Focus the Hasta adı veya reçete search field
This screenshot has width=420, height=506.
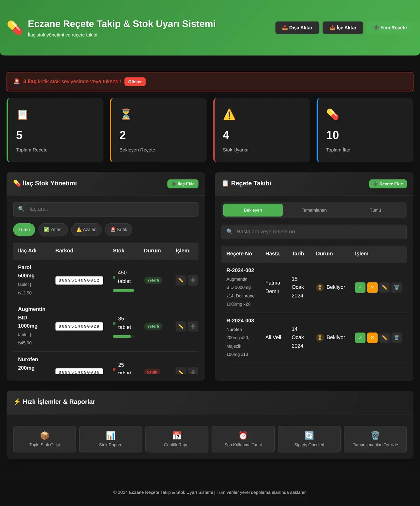click(314, 232)
